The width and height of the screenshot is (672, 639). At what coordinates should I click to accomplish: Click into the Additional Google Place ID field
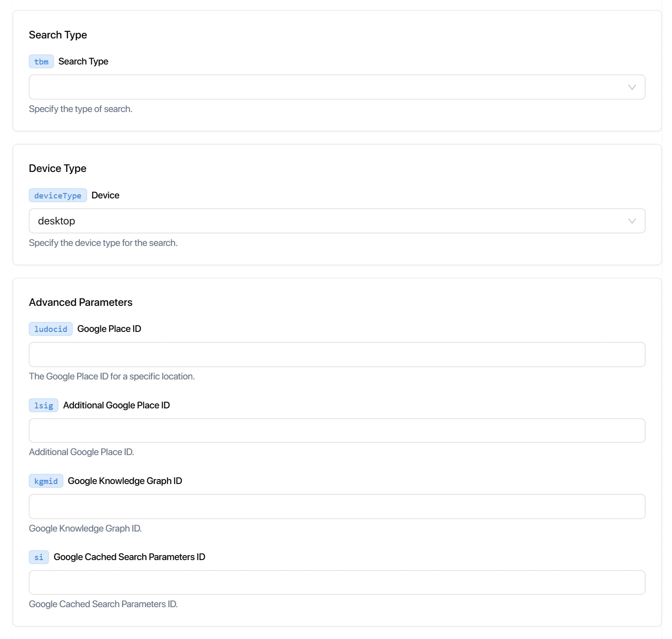pyautogui.click(x=337, y=431)
